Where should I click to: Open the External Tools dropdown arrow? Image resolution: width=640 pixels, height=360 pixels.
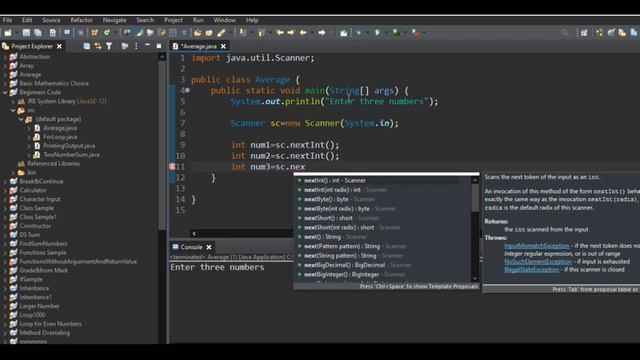point(424,33)
